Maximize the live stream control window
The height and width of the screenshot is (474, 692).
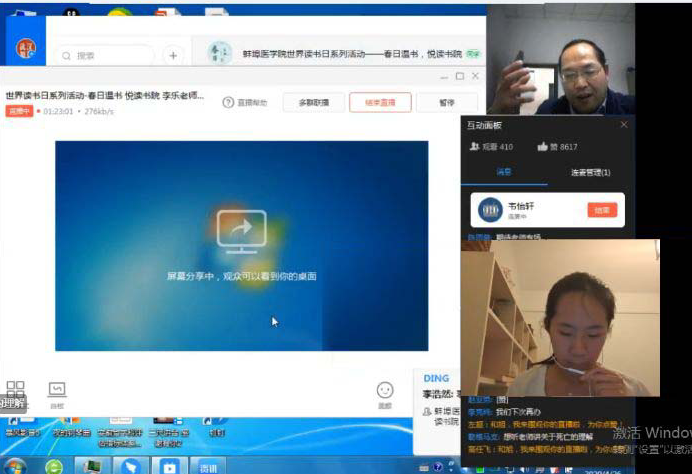[x=460, y=76]
